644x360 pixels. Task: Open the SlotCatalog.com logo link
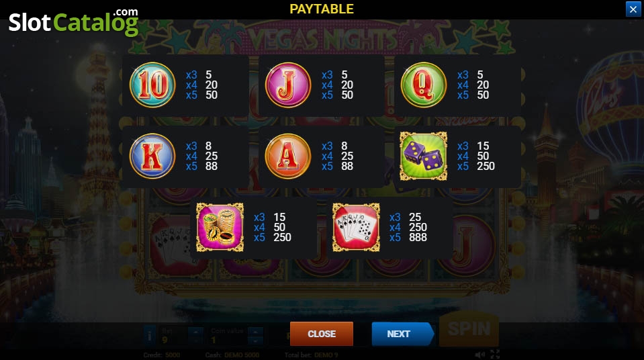point(73,21)
